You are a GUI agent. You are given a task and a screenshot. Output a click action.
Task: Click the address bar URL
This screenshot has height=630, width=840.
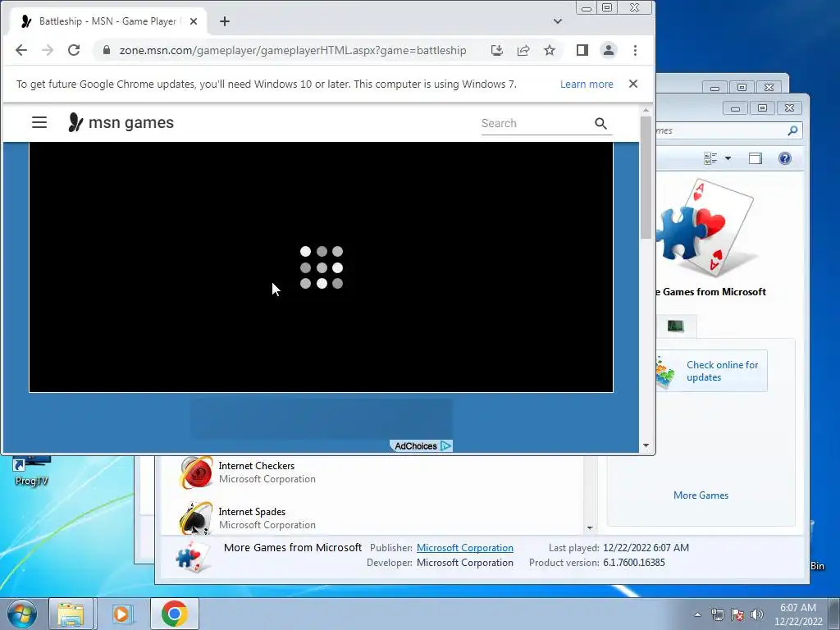point(293,50)
